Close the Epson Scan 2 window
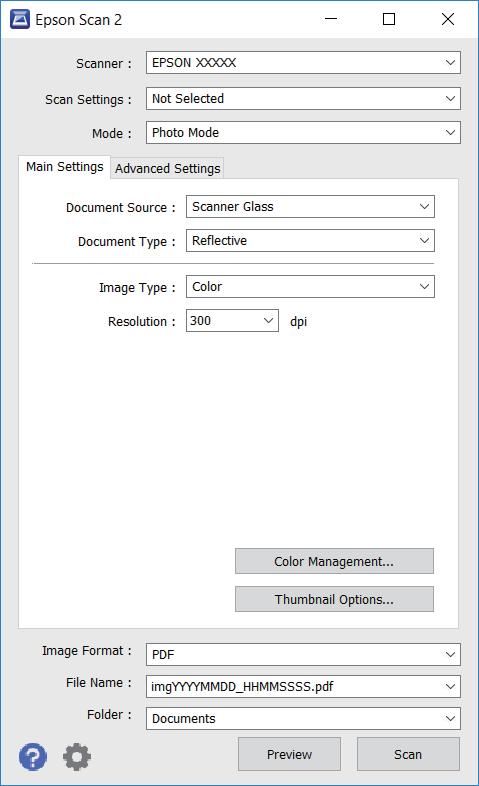Screen dimensions: 479x786 click(x=447, y=19)
